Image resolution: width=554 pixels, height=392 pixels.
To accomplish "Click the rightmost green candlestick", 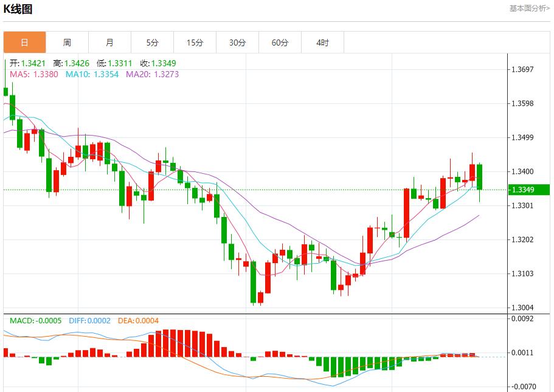I will [x=480, y=177].
